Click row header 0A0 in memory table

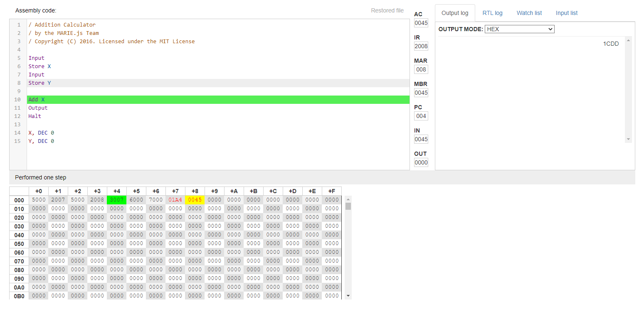pos(19,287)
